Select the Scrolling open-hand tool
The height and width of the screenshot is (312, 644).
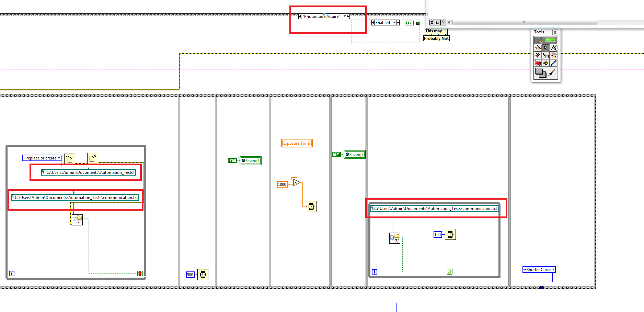553,55
